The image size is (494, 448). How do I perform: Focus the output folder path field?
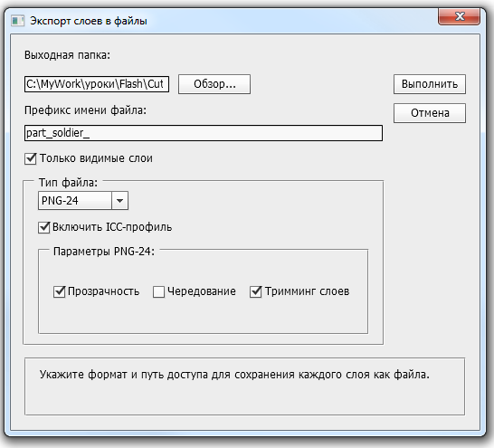pos(97,84)
